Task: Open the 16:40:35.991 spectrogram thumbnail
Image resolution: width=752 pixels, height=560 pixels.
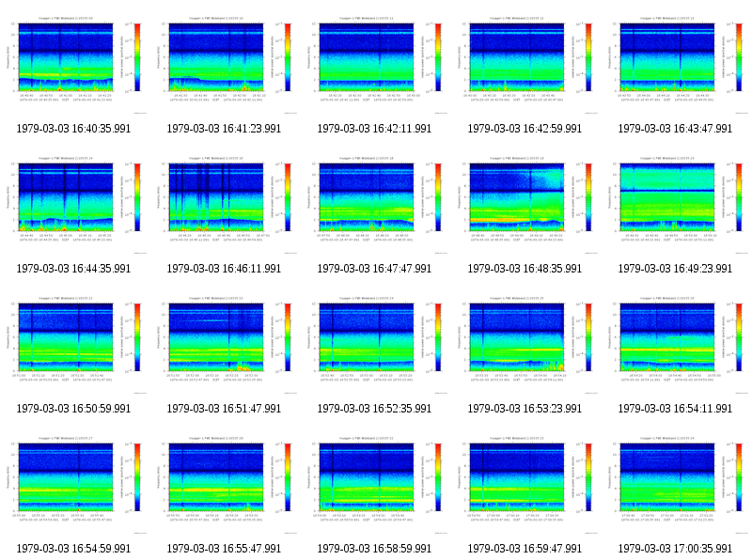Action: click(x=73, y=64)
